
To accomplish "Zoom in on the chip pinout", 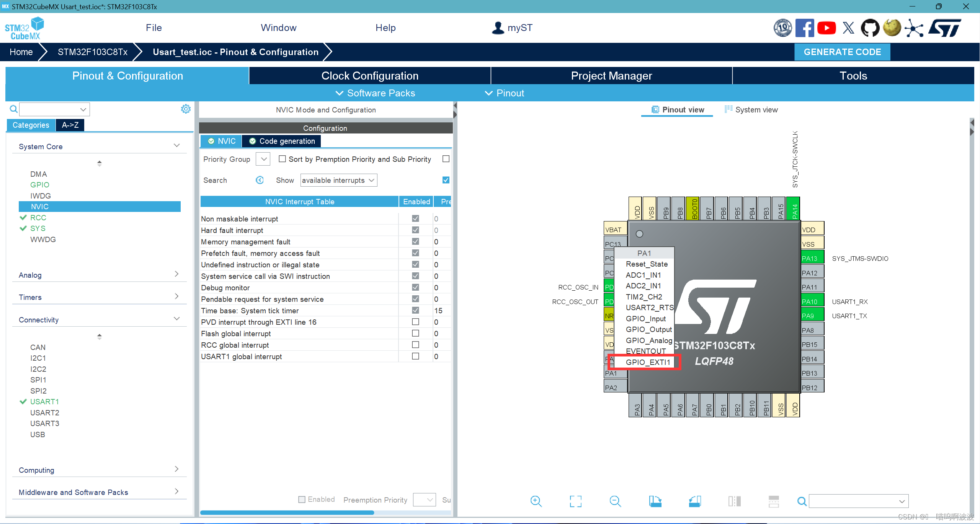I will click(536, 501).
